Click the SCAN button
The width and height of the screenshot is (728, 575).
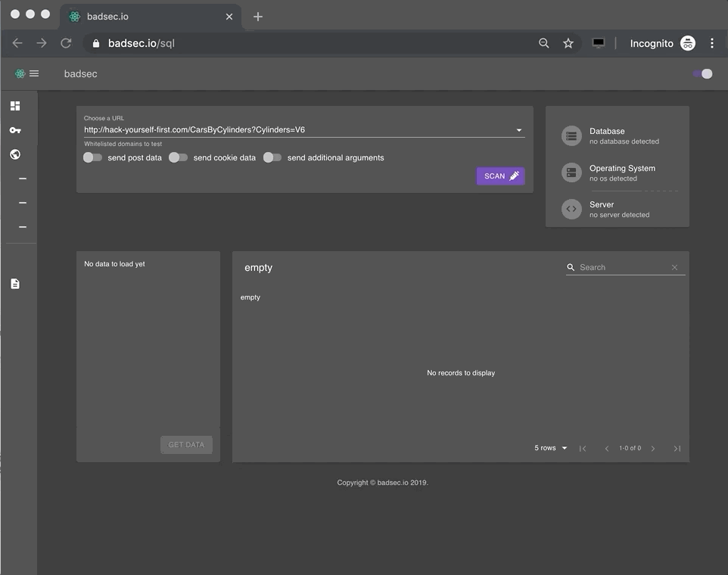pos(500,176)
